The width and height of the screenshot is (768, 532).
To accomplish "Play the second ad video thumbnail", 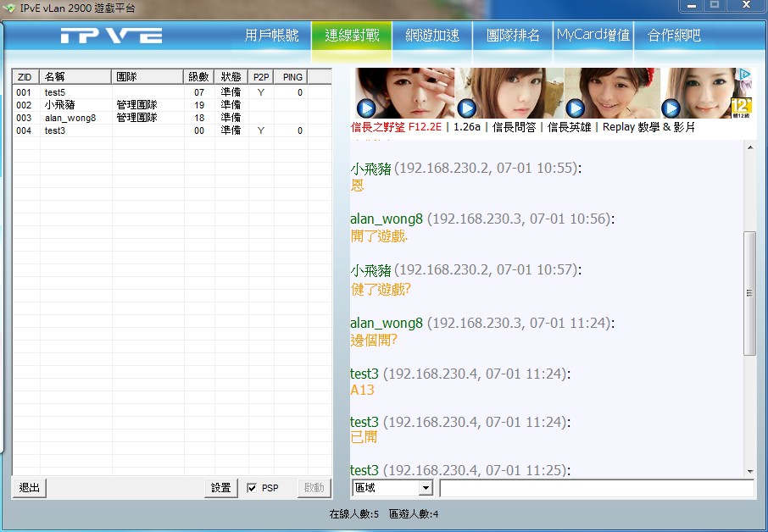I will pyautogui.click(x=466, y=108).
